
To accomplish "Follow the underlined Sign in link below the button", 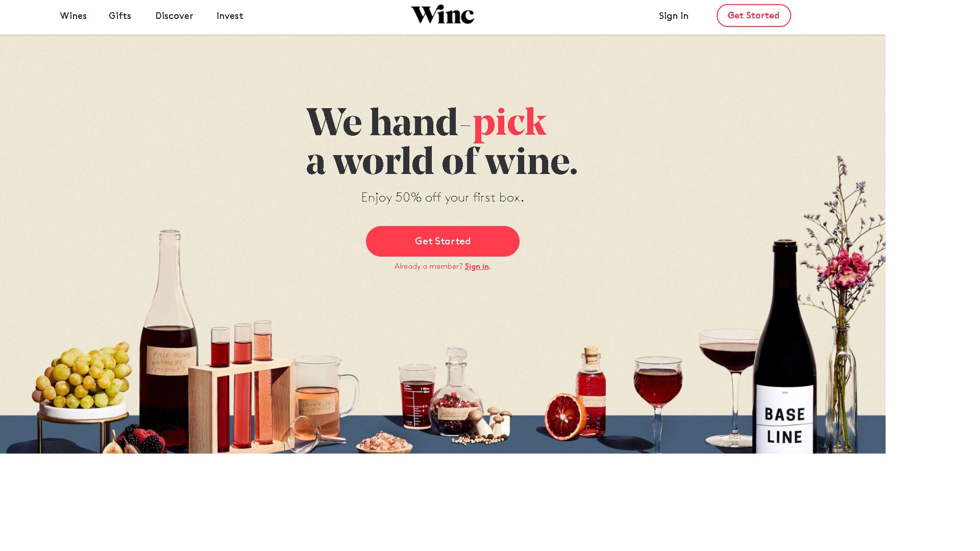I will [477, 266].
